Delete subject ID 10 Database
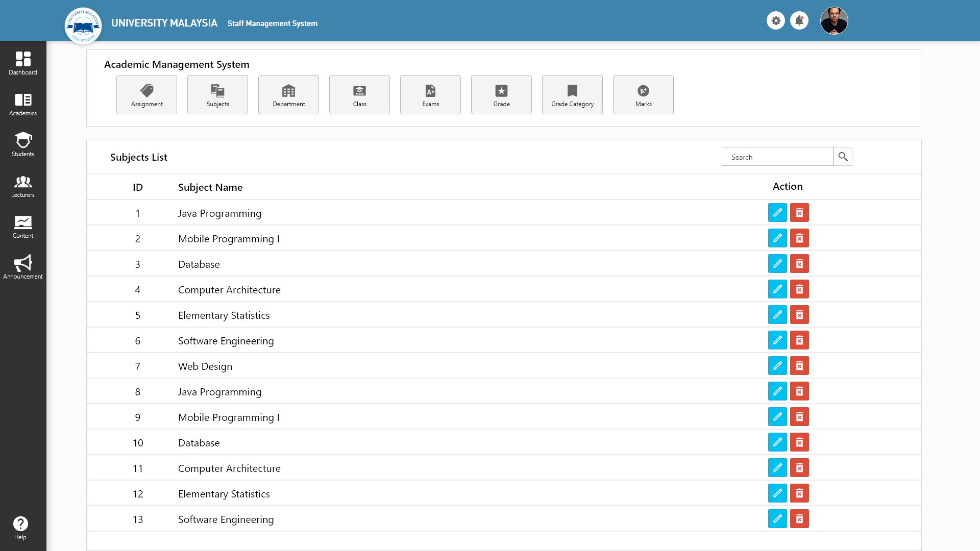 click(x=800, y=442)
